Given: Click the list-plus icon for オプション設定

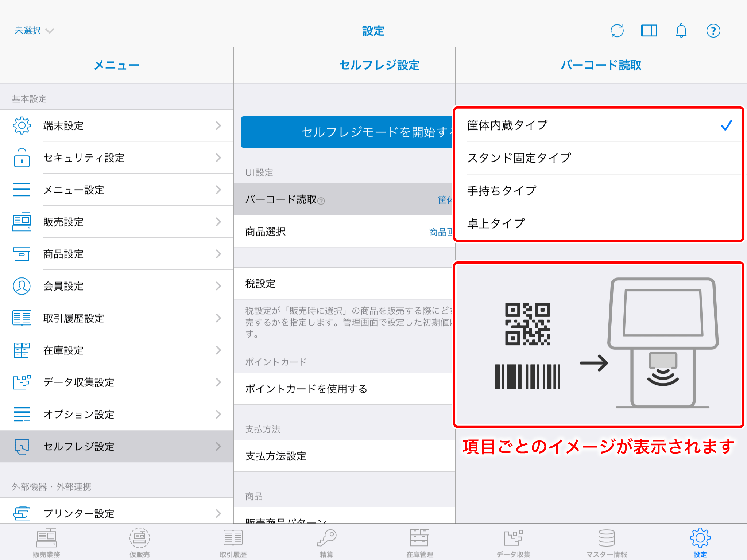Looking at the screenshot, I should click(x=22, y=414).
